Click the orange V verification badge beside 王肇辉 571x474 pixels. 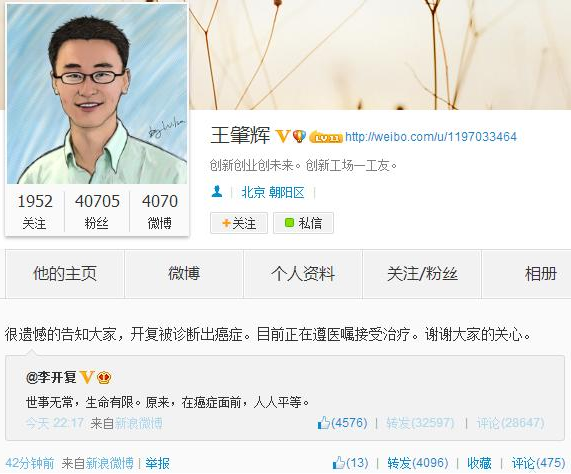click(x=282, y=136)
